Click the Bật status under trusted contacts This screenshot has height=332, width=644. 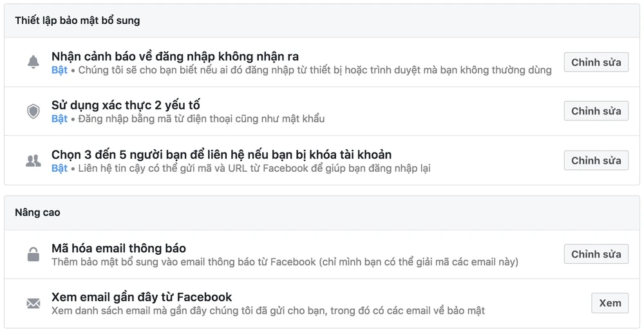pos(59,169)
